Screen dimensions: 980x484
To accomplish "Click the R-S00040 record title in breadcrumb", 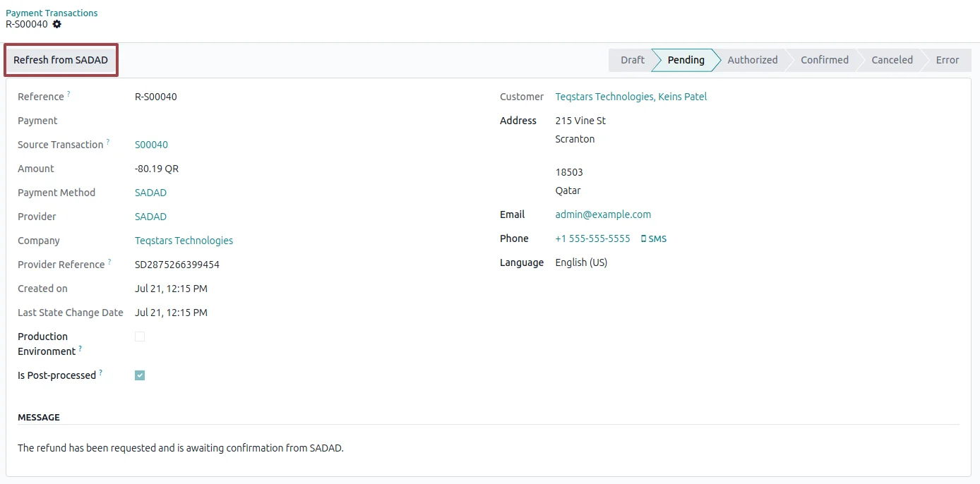I will coord(27,24).
